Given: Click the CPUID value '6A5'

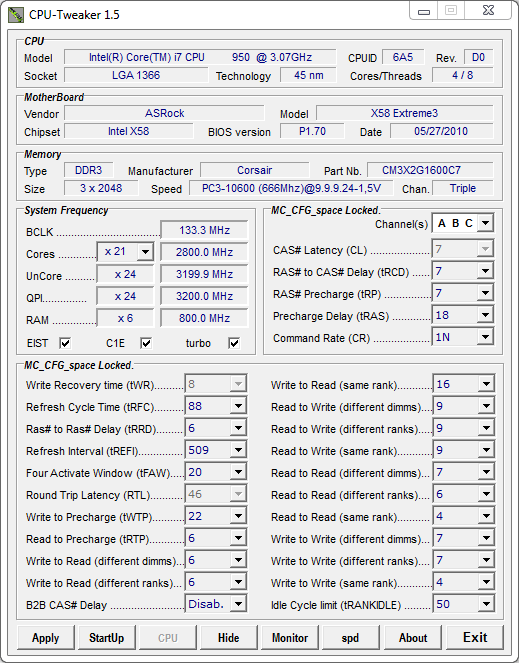Looking at the screenshot, I should [x=403, y=57].
